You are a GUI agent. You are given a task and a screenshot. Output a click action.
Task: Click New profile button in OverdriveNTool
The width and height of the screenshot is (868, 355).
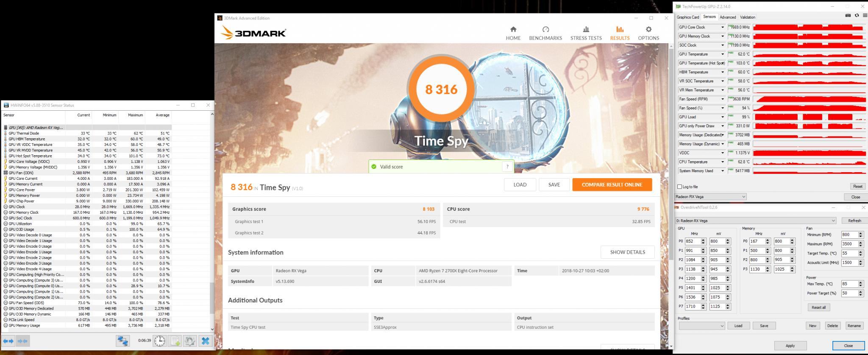(812, 326)
